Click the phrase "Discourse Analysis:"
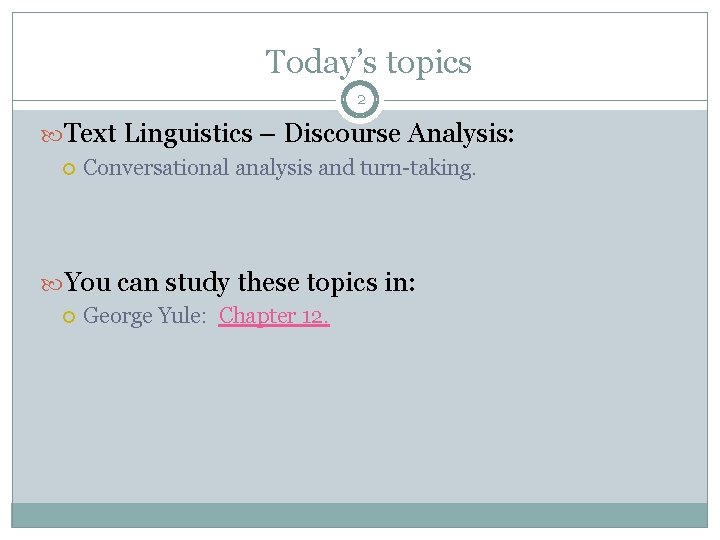 399,133
